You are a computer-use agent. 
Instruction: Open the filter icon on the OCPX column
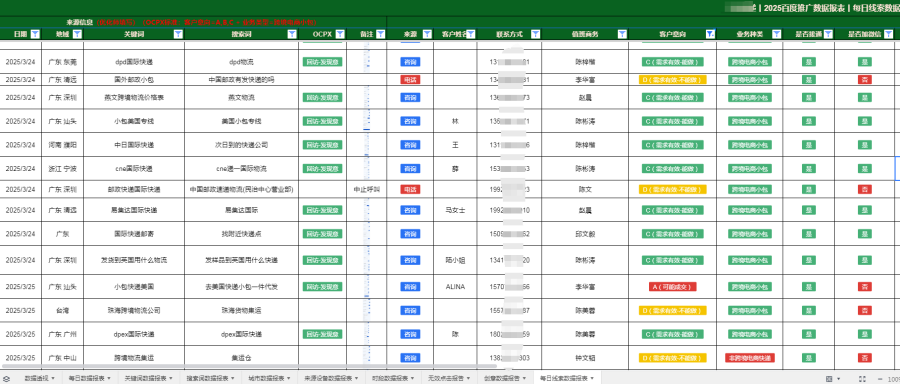click(x=339, y=34)
